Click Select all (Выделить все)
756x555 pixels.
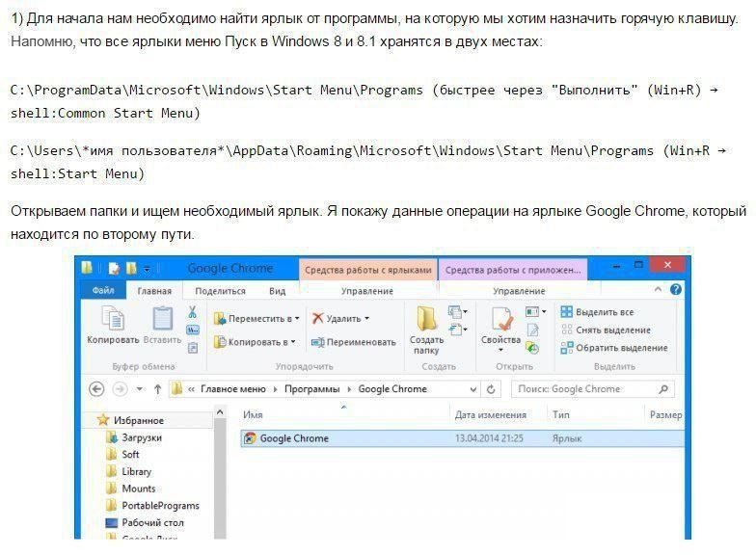[598, 312]
